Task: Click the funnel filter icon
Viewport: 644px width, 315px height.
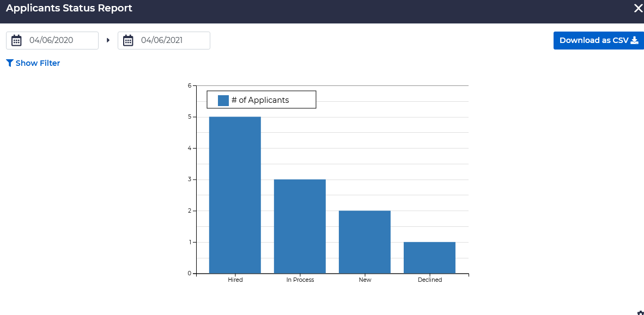Action: point(9,63)
